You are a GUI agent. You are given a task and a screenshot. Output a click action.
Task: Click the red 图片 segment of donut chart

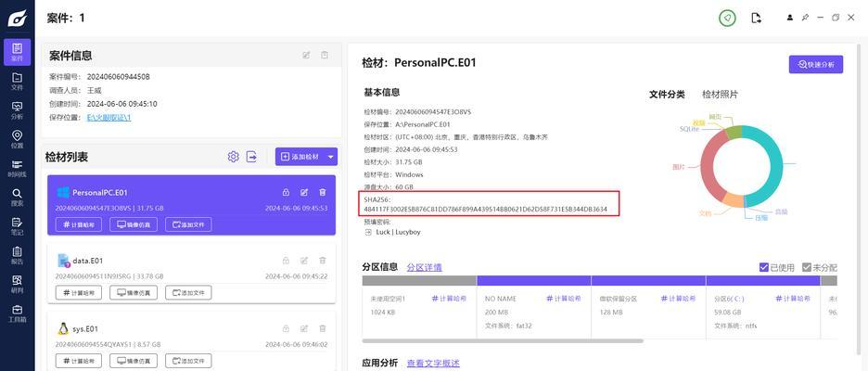coord(708,164)
